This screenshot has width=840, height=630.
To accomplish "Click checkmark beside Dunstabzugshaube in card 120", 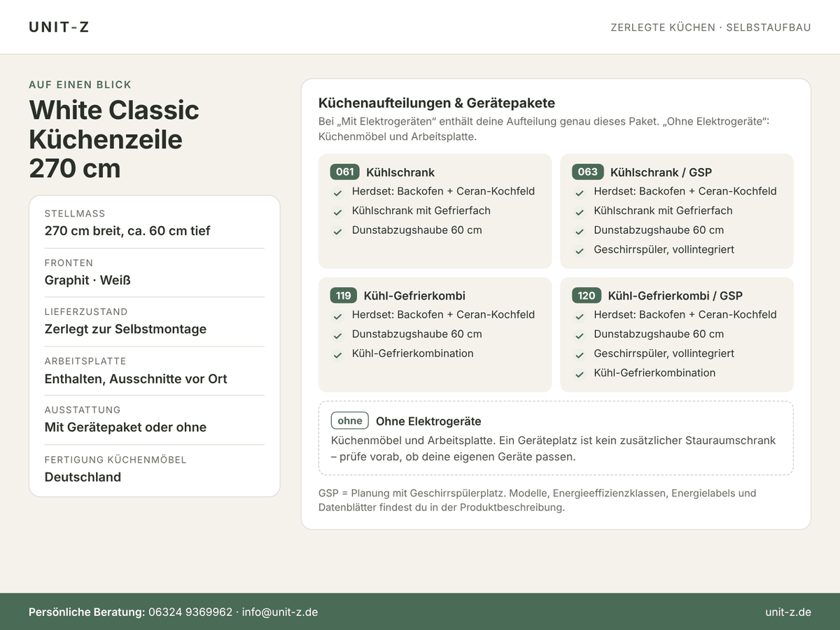I will tap(580, 335).
